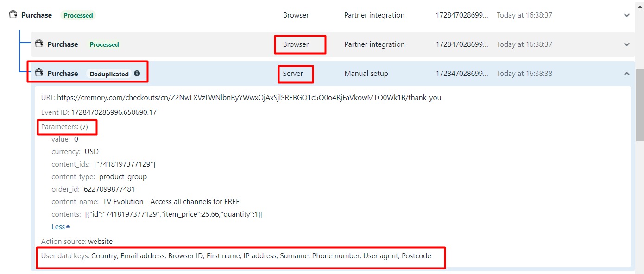Click the bag icon on the Deduplicated Purchase row

click(x=39, y=73)
